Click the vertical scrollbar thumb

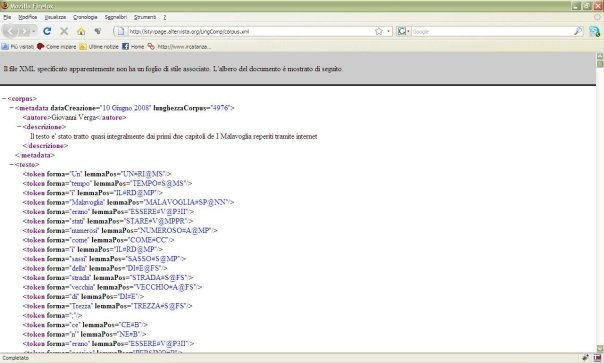[x=600, y=64]
